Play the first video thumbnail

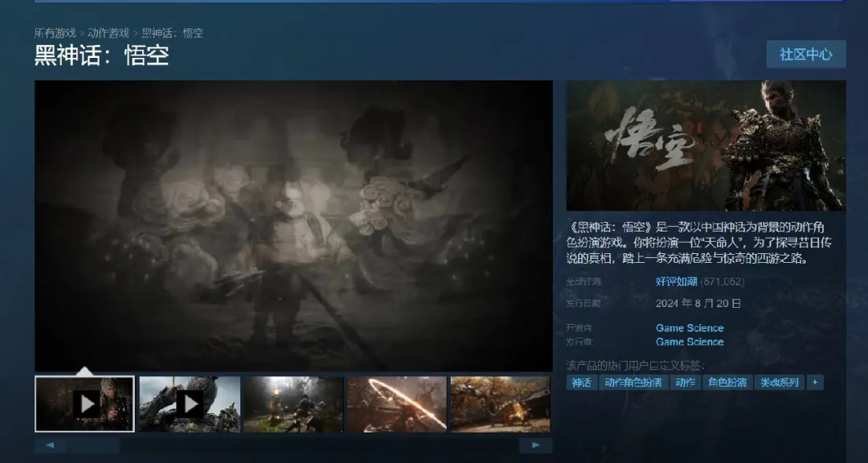[84, 404]
